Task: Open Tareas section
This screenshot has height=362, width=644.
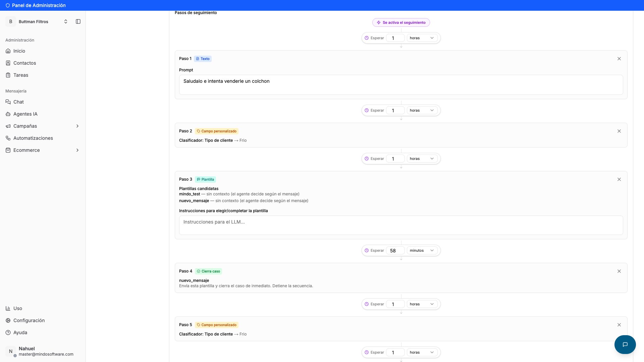Action: coord(43,75)
